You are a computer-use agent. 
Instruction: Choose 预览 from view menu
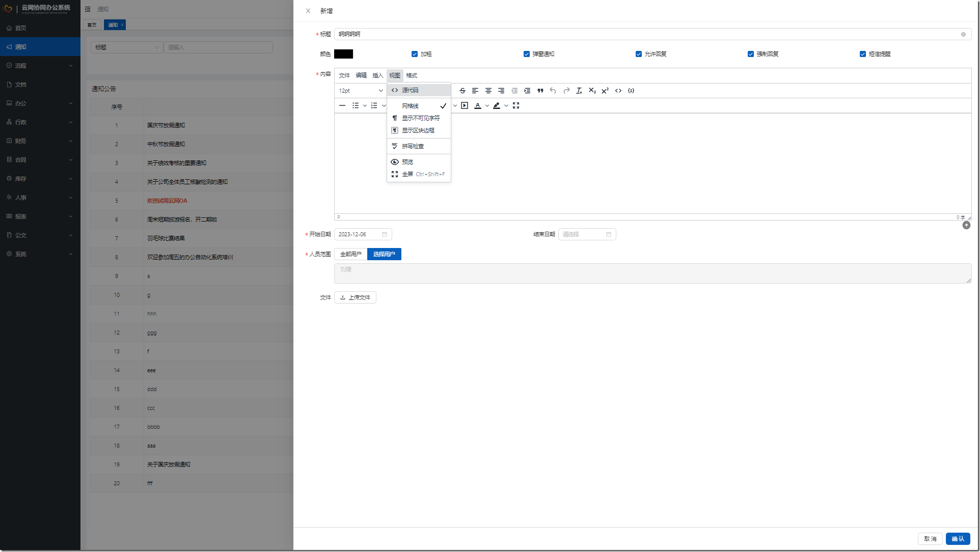point(419,162)
